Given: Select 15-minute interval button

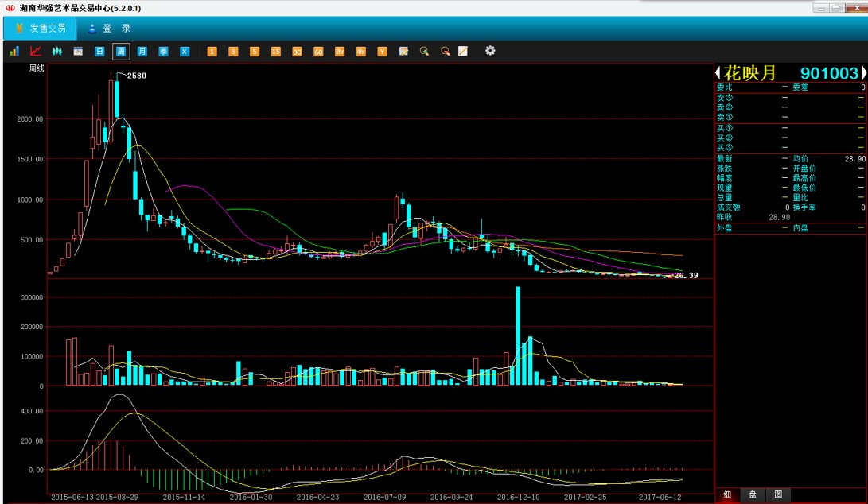Looking at the screenshot, I should click(276, 52).
